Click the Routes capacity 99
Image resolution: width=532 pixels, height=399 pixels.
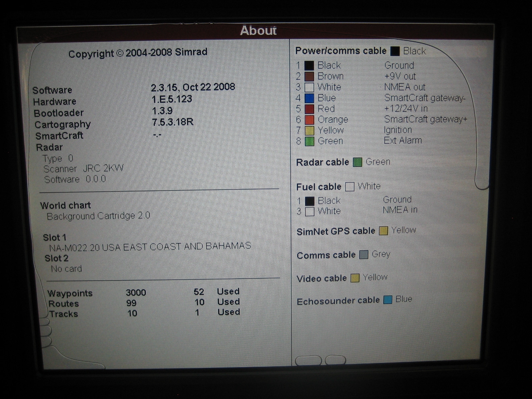(131, 303)
